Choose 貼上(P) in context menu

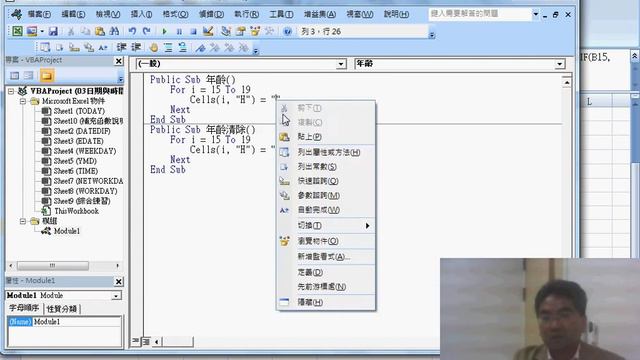point(326,137)
